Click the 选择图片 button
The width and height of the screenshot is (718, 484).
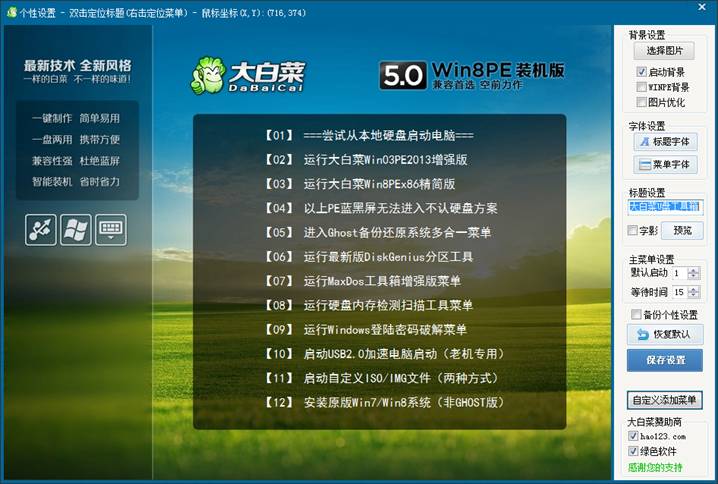point(665,51)
